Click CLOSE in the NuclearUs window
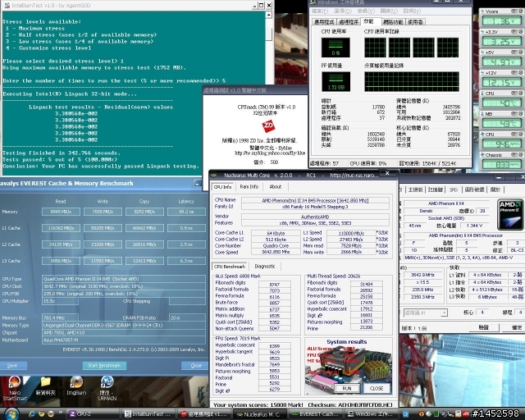 point(377,388)
